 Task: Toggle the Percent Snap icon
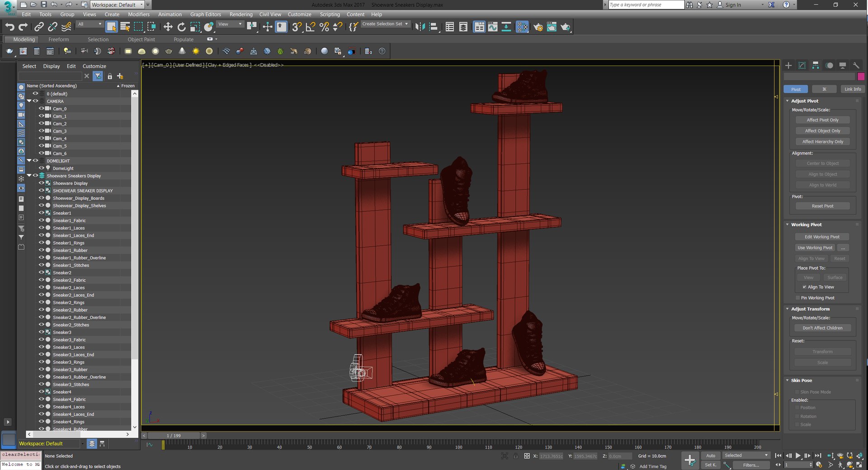[x=324, y=27]
